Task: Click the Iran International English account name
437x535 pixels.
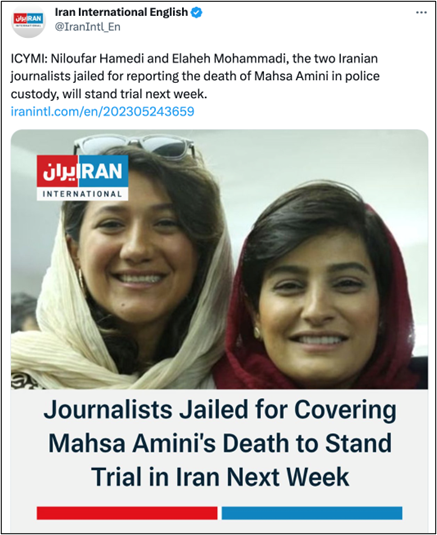Action: coord(121,12)
